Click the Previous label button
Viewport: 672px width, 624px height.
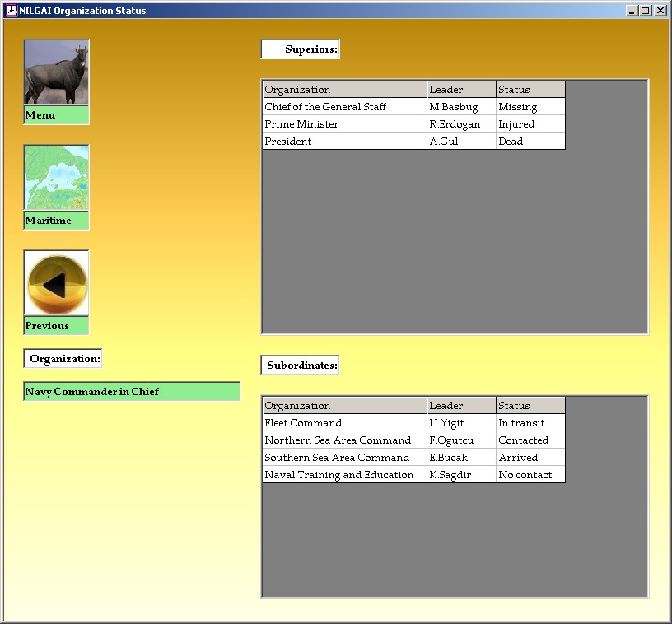tap(56, 326)
